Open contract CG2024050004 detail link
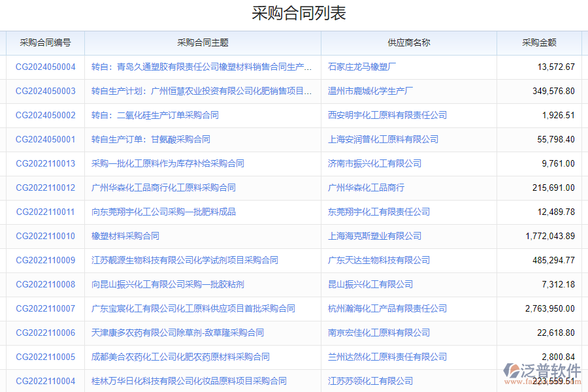Viewport: 588px width, 392px height. tap(44, 67)
